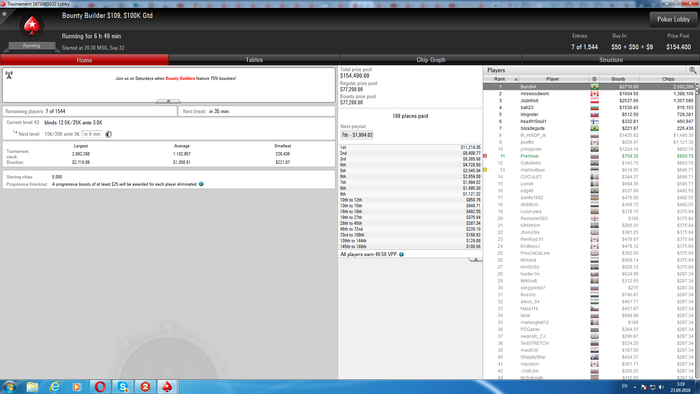Click the Bounty Builders red link

coord(180,79)
